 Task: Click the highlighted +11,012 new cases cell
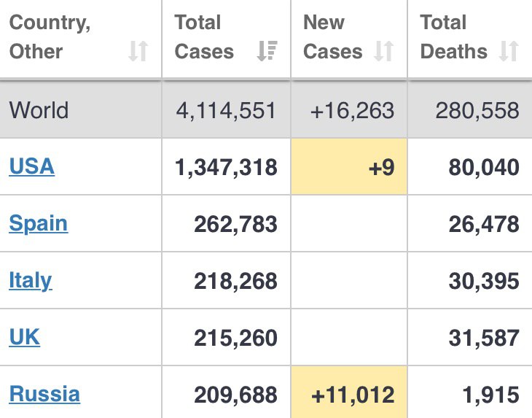349,392
